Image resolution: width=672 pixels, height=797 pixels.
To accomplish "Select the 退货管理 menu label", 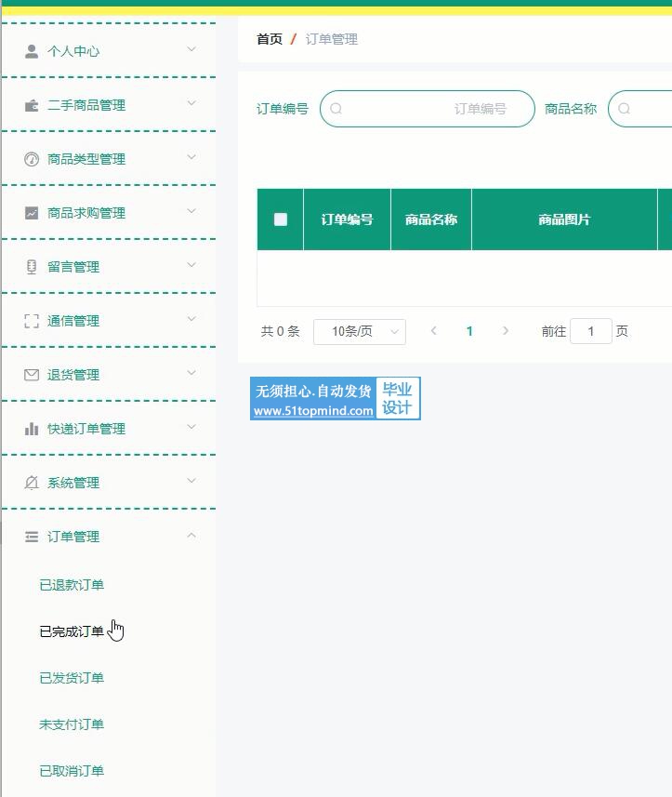I will pyautogui.click(x=73, y=375).
